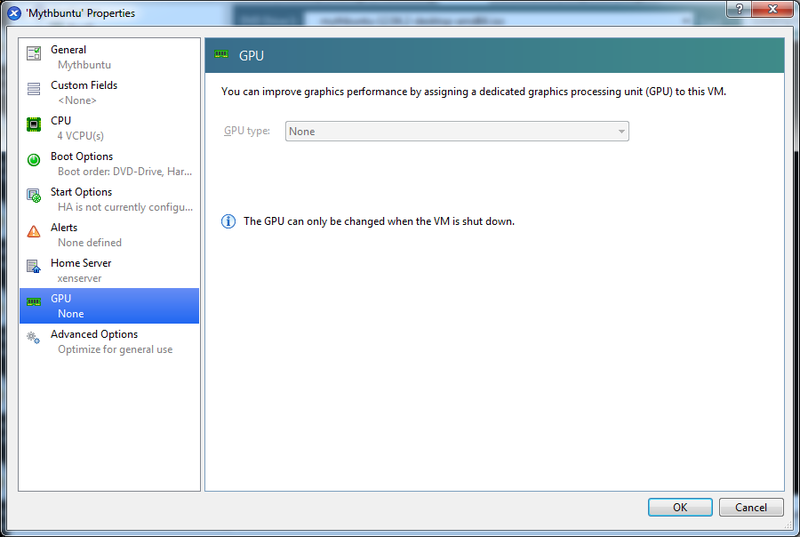Click the GPU header icon in panel
This screenshot has height=537, width=800.
222,55
